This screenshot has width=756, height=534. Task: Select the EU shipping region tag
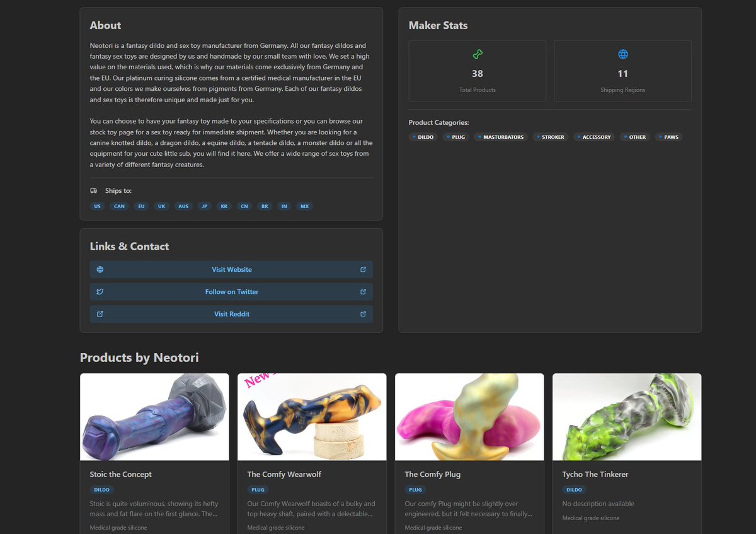tap(141, 206)
